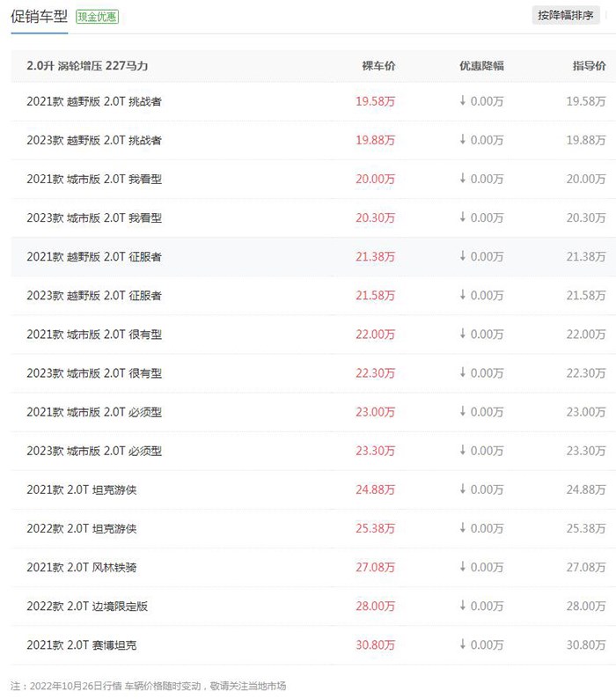Click discount arrow in 2021款 必须型 row
This screenshot has height=699, width=616.
point(463,411)
